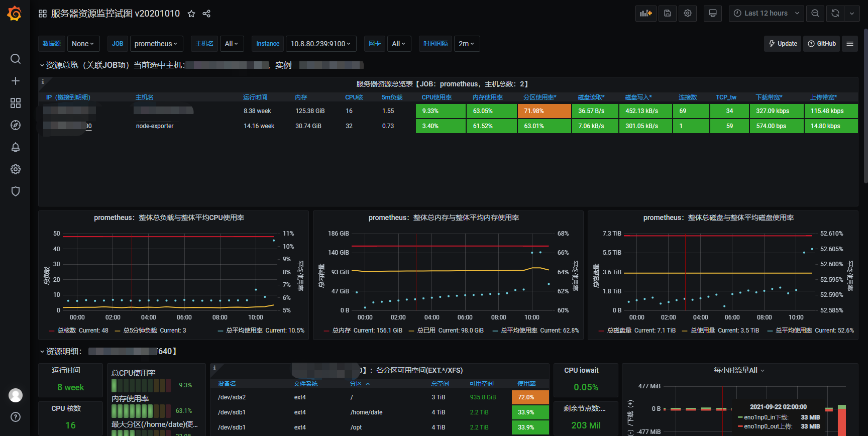868x436 pixels.
Task: Open the Help question mark icon
Action: pos(16,417)
